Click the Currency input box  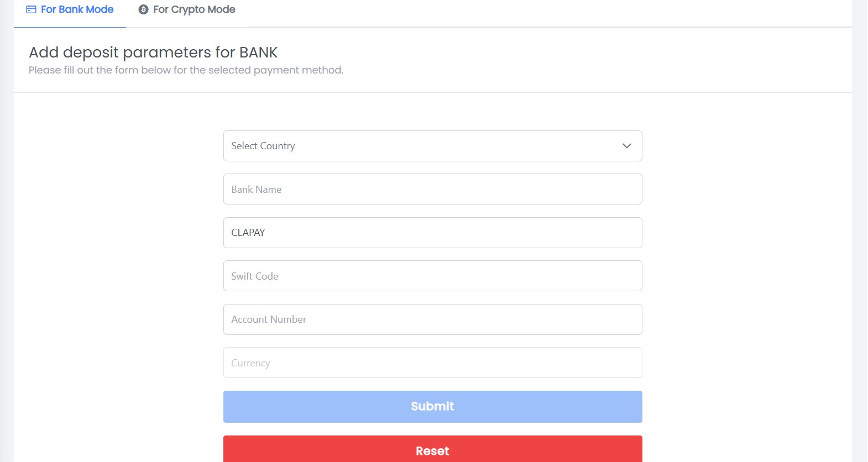pyautogui.click(x=432, y=363)
